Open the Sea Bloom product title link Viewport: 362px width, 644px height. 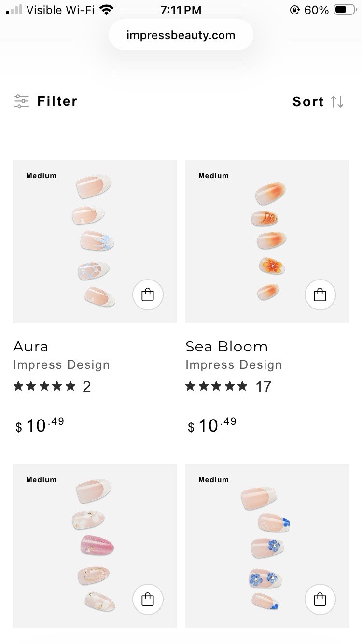(226, 347)
